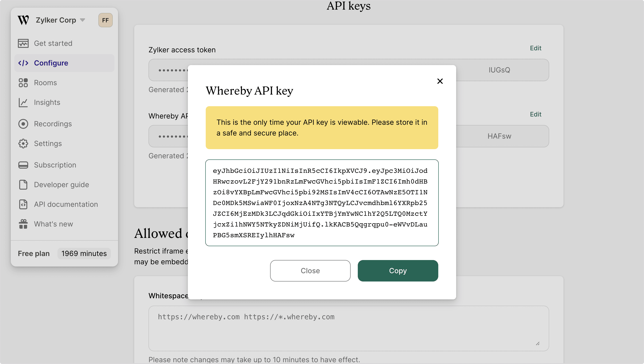Grab the textarea resize handle
This screenshot has height=364, width=644.
tap(538, 344)
